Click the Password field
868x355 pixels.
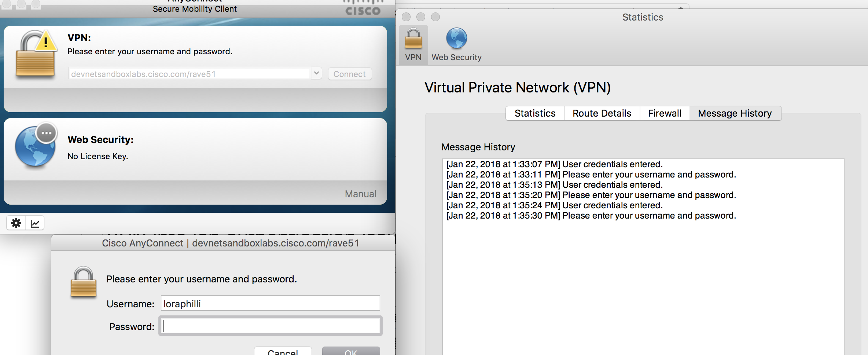tap(270, 326)
